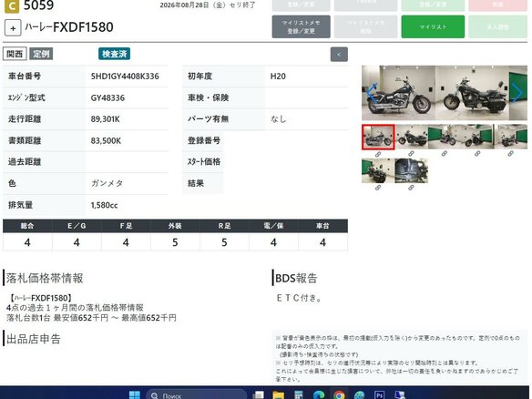This screenshot has width=532, height=399.
Task: Click the large right motorcycle photo
Action: pos(472,93)
